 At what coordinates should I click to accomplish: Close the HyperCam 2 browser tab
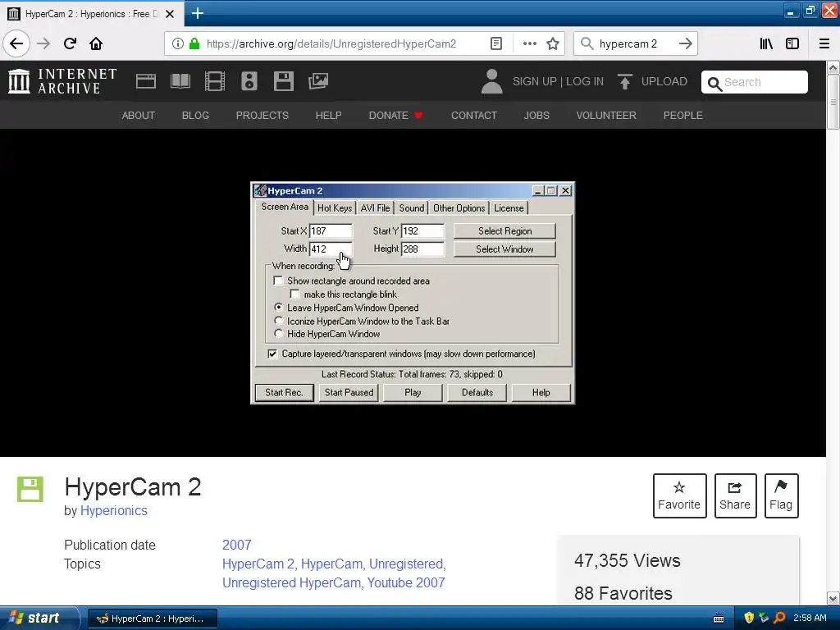click(x=170, y=14)
